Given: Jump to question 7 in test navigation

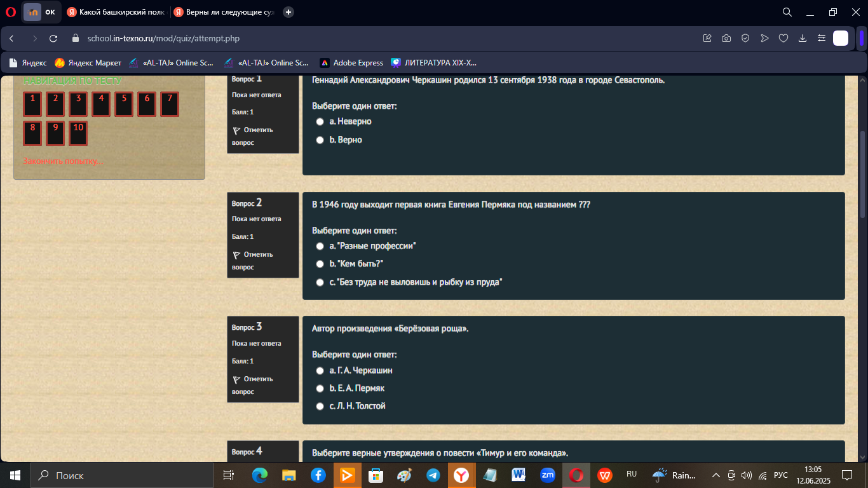Looking at the screenshot, I should [170, 104].
